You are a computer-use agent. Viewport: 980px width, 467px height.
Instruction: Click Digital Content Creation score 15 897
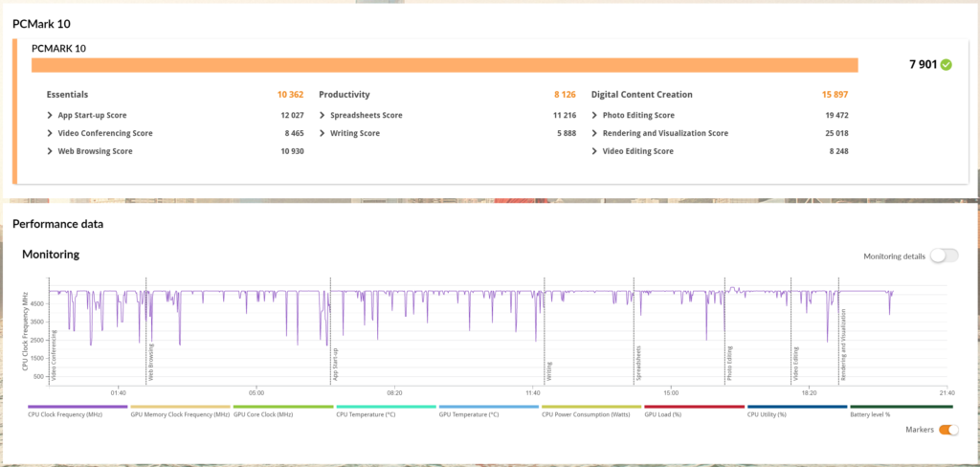pyautogui.click(x=835, y=95)
